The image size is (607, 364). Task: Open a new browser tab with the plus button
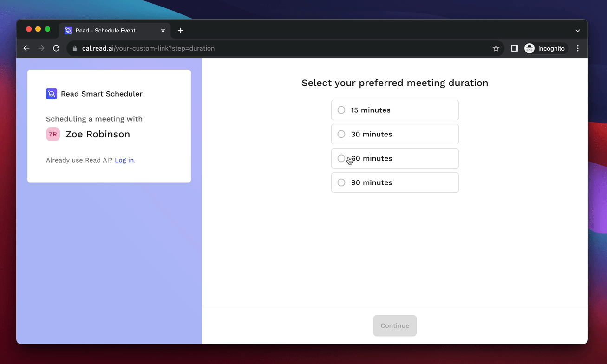[x=181, y=30]
